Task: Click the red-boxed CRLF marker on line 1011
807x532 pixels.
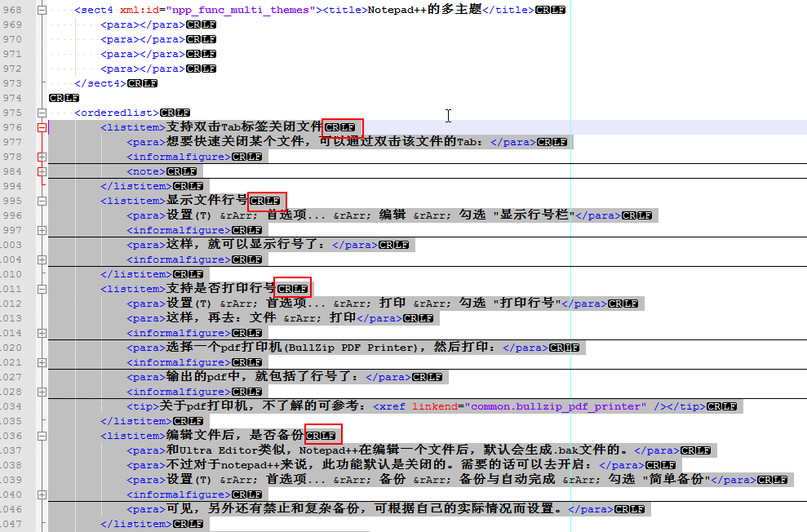Action: pos(292,288)
